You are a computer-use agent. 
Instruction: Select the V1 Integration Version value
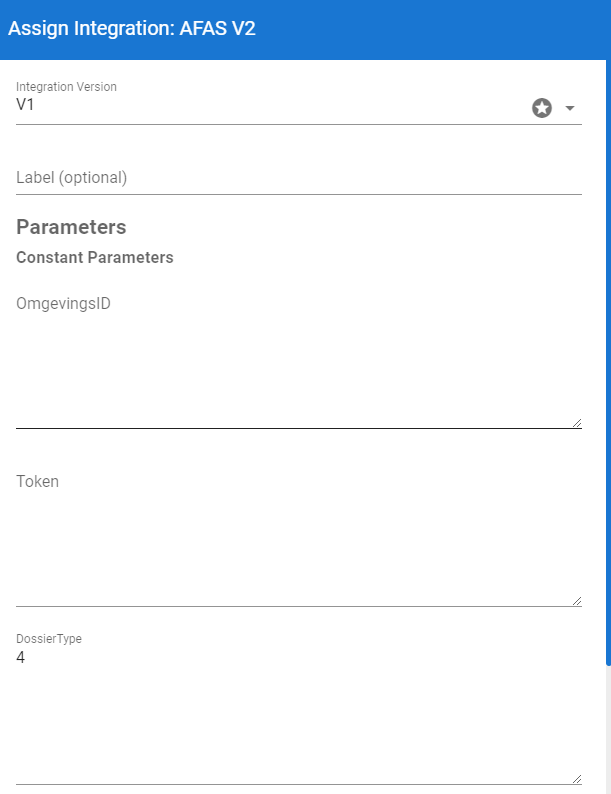[26, 104]
